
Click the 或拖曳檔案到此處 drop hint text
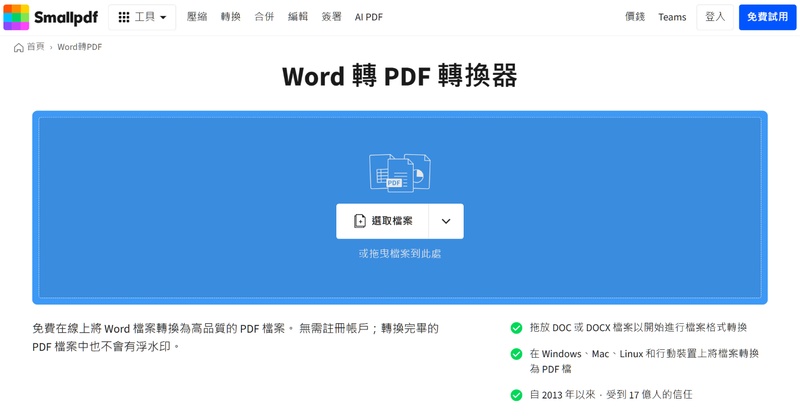(x=400, y=254)
